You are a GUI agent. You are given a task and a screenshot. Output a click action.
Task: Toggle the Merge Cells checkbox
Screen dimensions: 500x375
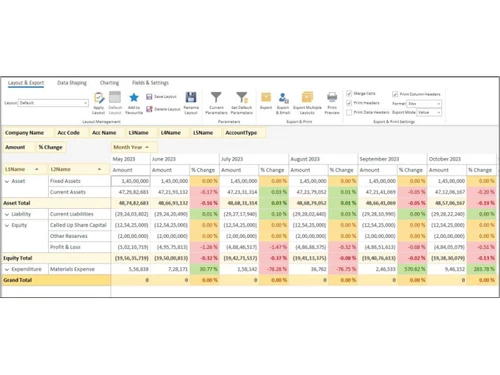(x=349, y=93)
